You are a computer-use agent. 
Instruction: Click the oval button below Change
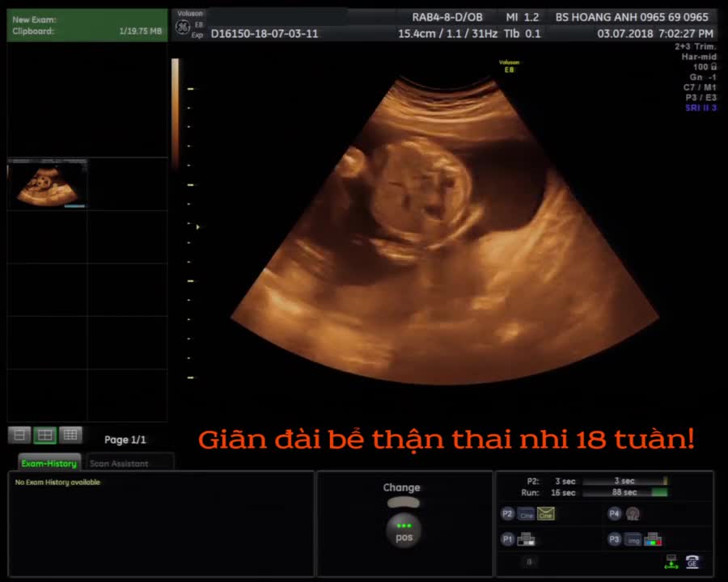pyautogui.click(x=404, y=503)
